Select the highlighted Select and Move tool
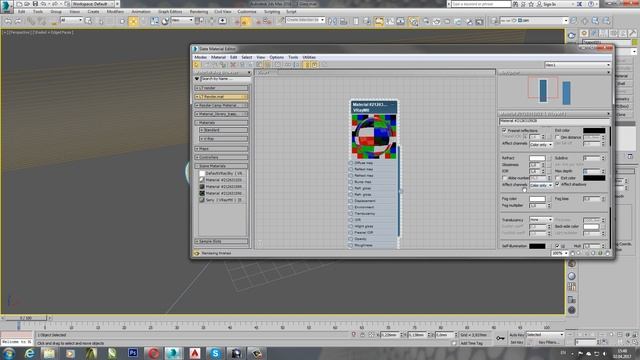 click(133, 21)
